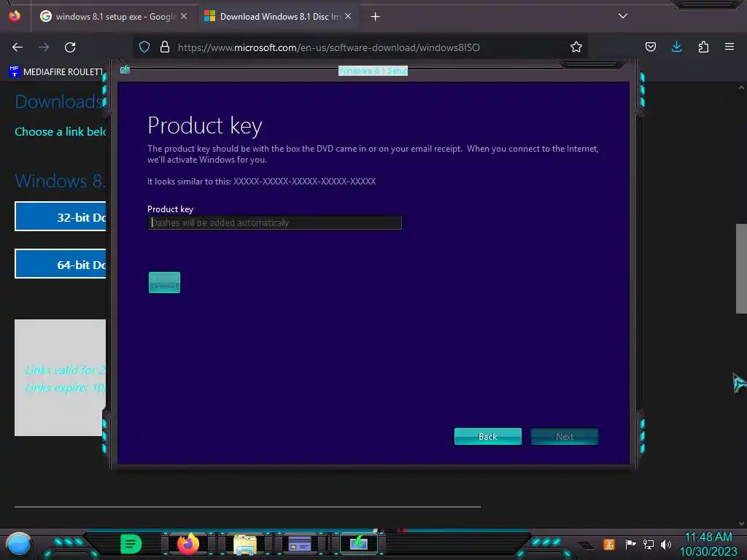Switch to the Download Windows 8.1 tab

point(279,16)
